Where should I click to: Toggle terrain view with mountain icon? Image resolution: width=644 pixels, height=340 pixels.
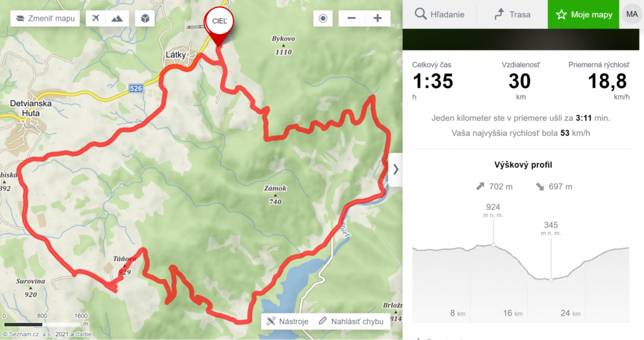[118, 18]
